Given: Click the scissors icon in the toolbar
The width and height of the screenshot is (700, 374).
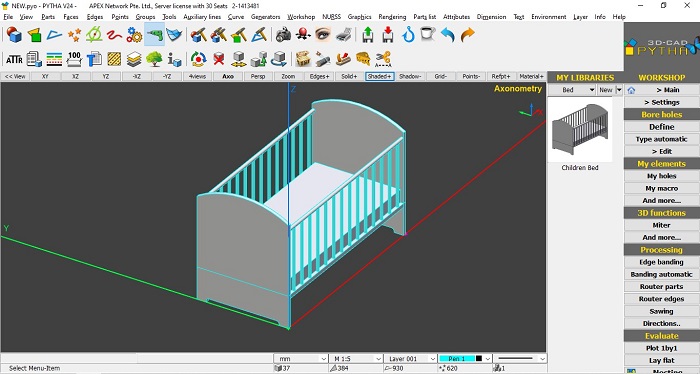Looking at the screenshot, I should [x=383, y=59].
